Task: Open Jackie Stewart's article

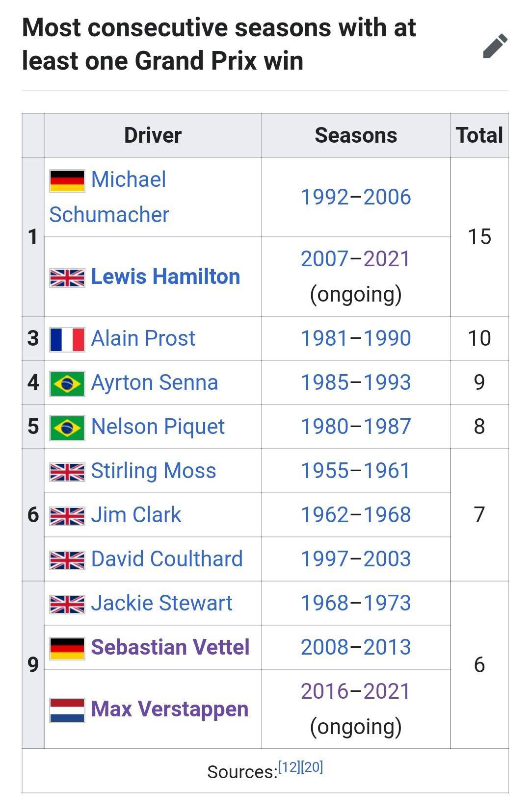Action: pos(162,603)
